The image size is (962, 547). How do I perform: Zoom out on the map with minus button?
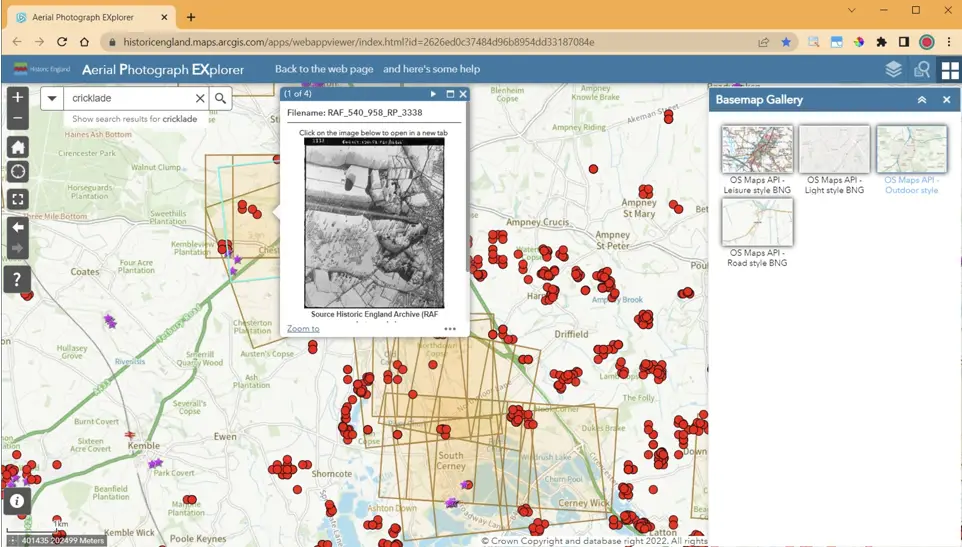click(17, 118)
